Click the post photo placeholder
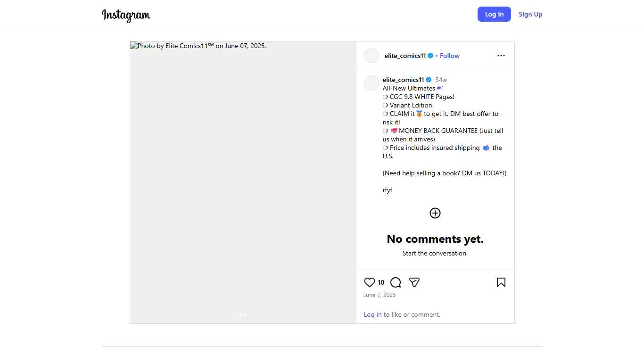 243,182
